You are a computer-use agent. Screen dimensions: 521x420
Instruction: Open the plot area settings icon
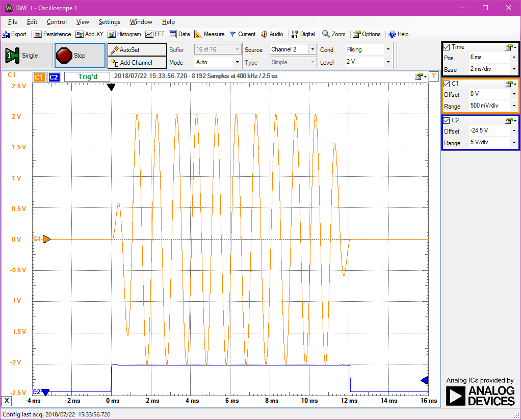[421, 77]
